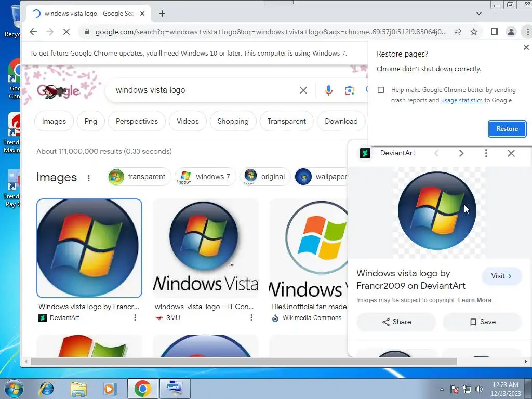Bookmark this page with the star icon

tap(474, 32)
